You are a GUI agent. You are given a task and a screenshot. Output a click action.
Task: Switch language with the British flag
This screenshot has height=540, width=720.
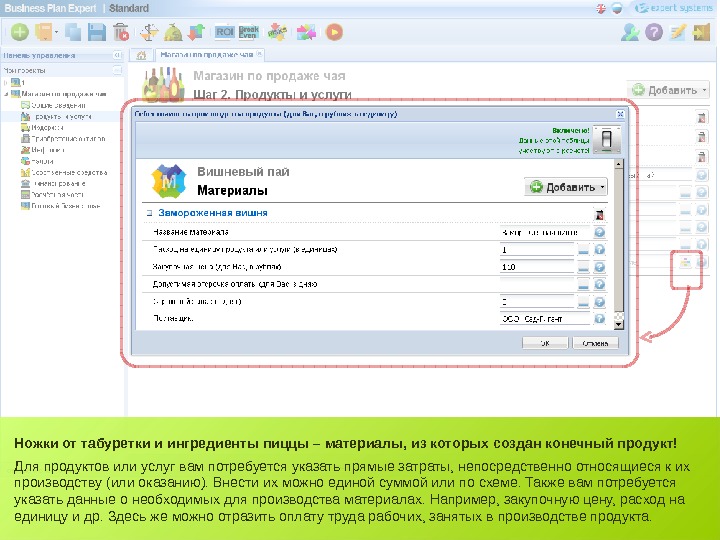point(601,8)
